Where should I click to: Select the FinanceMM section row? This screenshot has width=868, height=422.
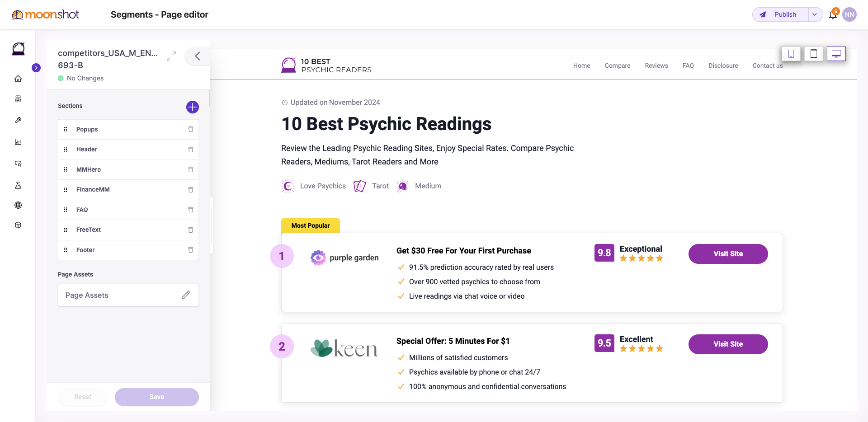click(x=128, y=190)
